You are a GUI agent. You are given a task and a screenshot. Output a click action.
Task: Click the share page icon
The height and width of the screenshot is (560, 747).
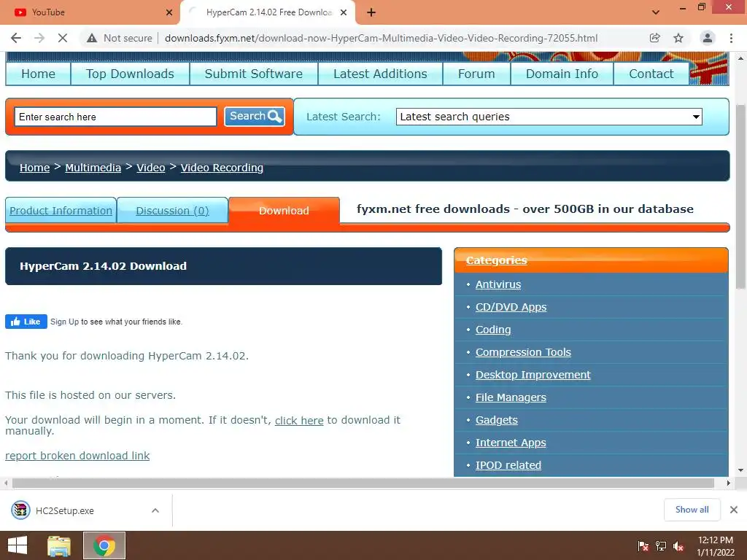655,38
